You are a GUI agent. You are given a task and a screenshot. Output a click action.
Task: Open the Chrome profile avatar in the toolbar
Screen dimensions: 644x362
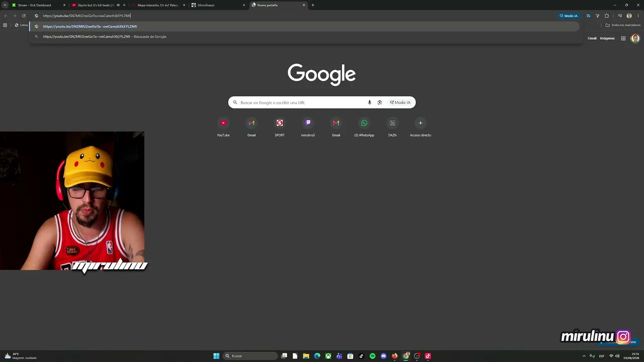click(629, 16)
